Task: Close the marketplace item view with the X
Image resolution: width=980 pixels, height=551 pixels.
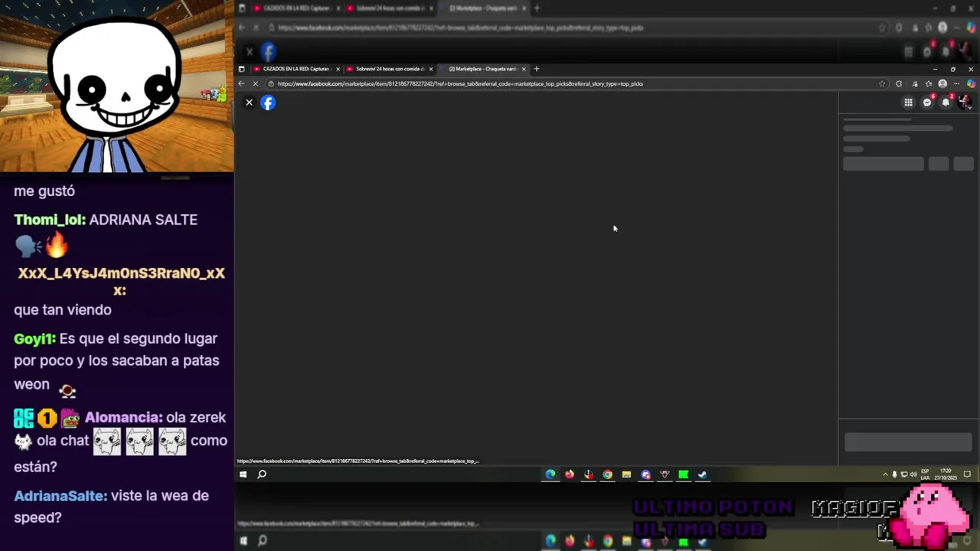Action: pyautogui.click(x=249, y=103)
